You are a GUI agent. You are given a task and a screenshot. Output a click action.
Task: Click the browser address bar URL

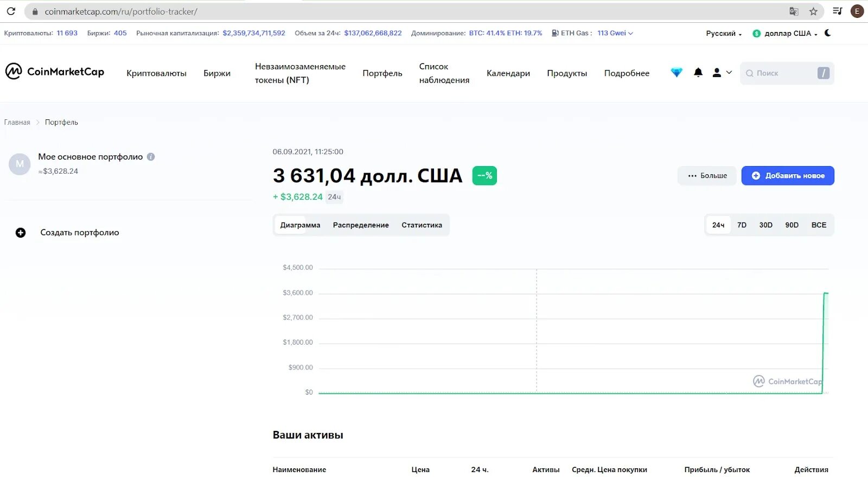[x=121, y=11]
